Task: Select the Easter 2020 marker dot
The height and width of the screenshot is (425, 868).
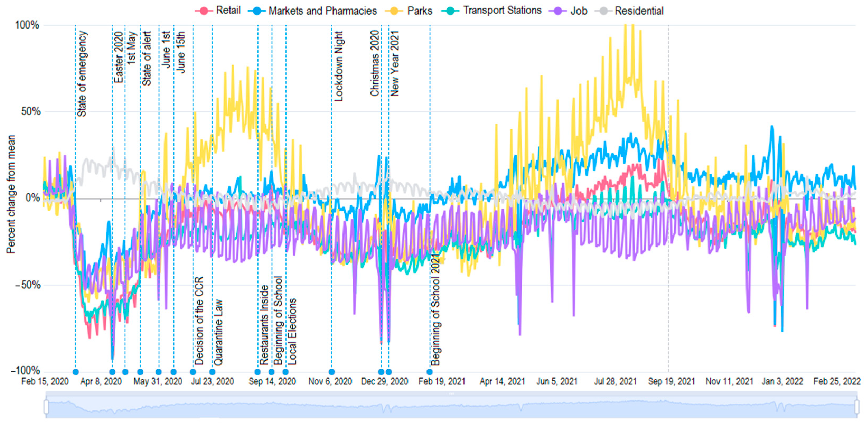Action: pos(112,372)
